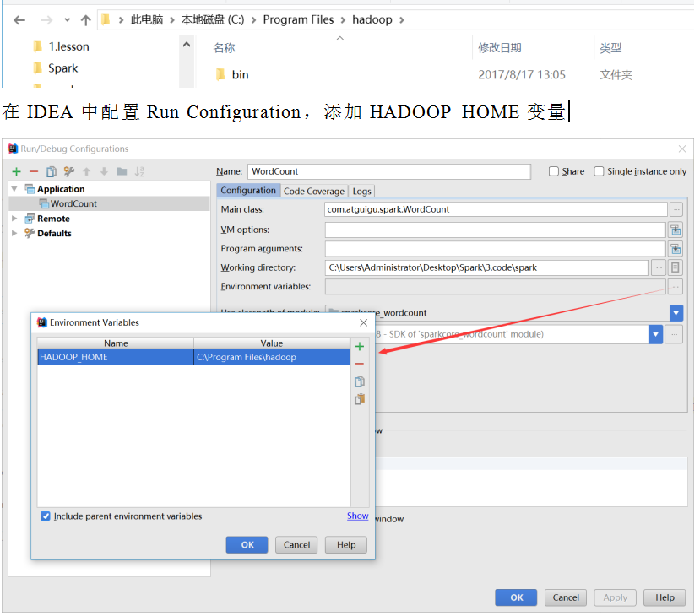Select Defaults in configuration tree

pyautogui.click(x=54, y=233)
